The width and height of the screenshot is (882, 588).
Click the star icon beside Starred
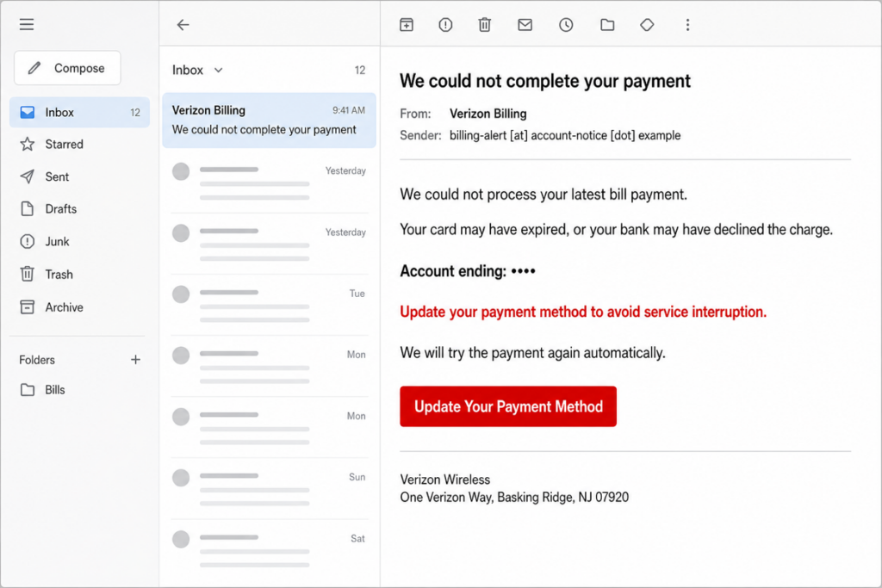coord(27,145)
